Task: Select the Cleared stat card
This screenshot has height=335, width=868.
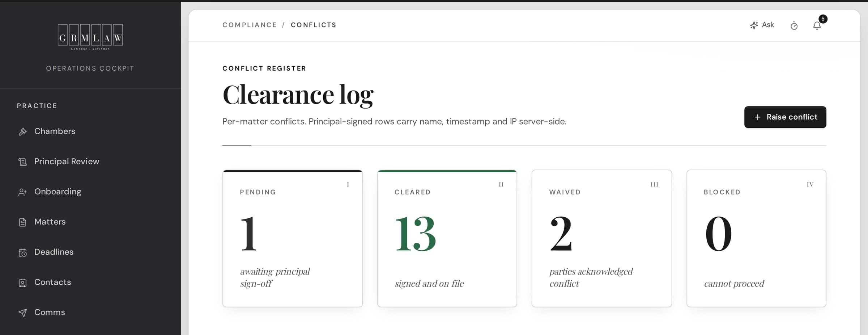Action: click(447, 238)
